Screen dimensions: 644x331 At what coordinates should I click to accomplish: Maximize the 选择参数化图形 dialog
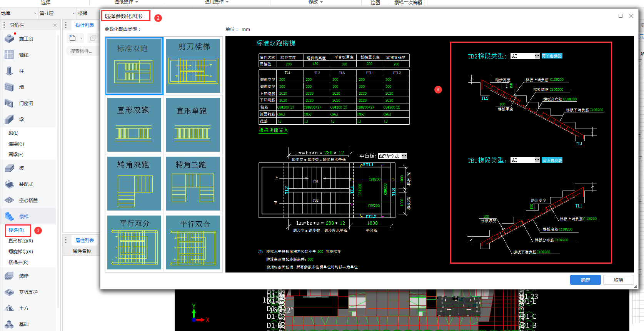tap(621, 16)
